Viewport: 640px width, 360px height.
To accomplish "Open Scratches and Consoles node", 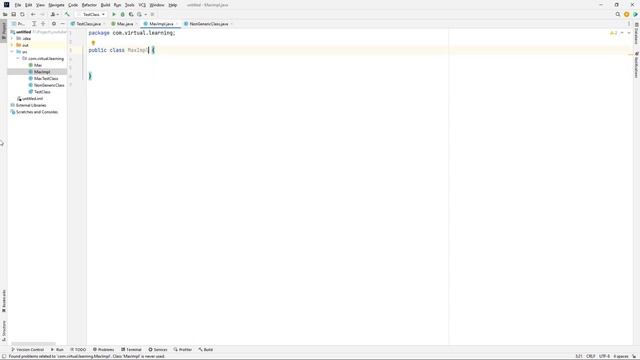I will coord(34,112).
